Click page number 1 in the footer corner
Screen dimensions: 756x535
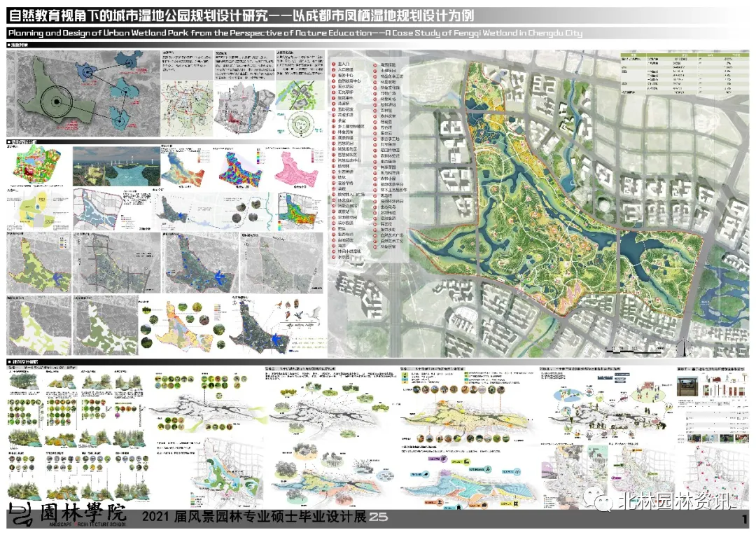[745, 520]
